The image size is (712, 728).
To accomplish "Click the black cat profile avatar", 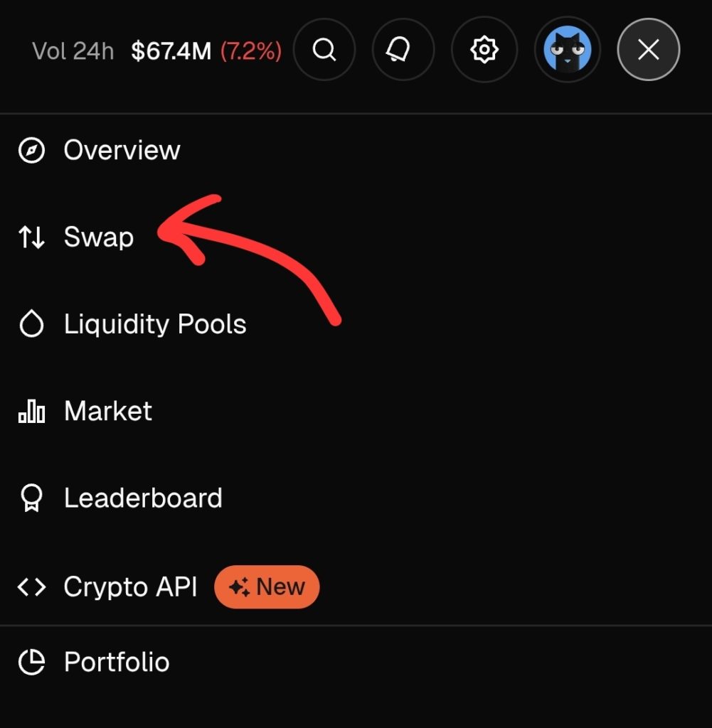I will (x=567, y=50).
